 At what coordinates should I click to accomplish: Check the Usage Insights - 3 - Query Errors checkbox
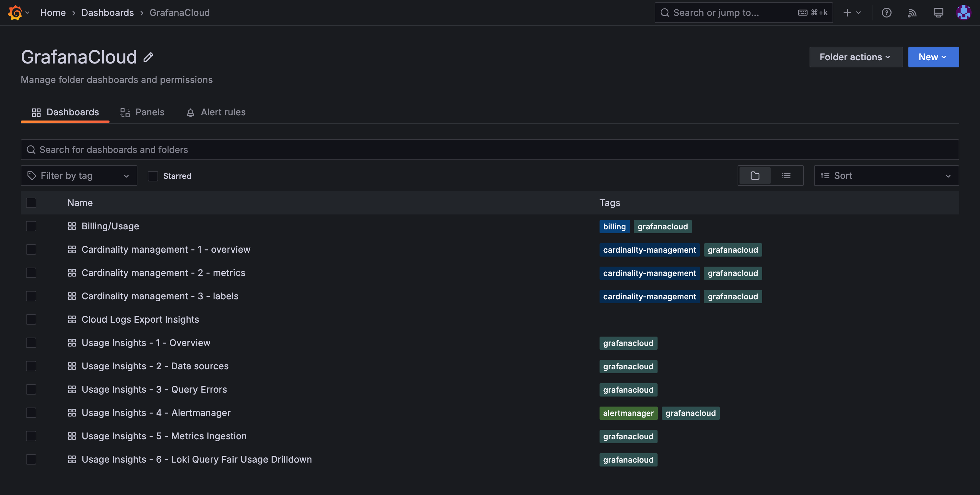[x=31, y=390]
